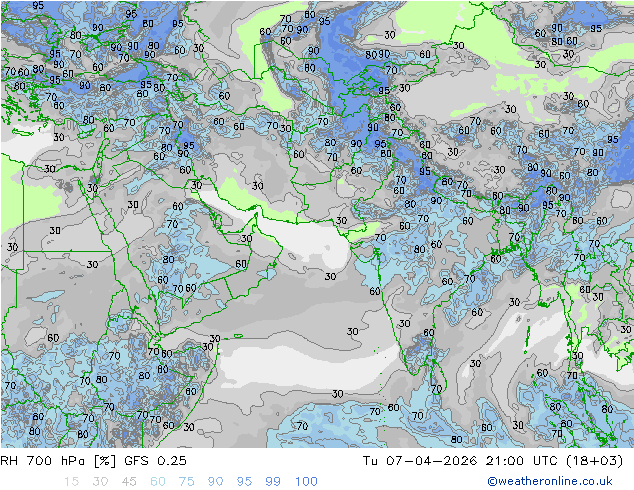Select legend value 15 in color scale
This screenshot has width=634, height=490.
tap(71, 482)
